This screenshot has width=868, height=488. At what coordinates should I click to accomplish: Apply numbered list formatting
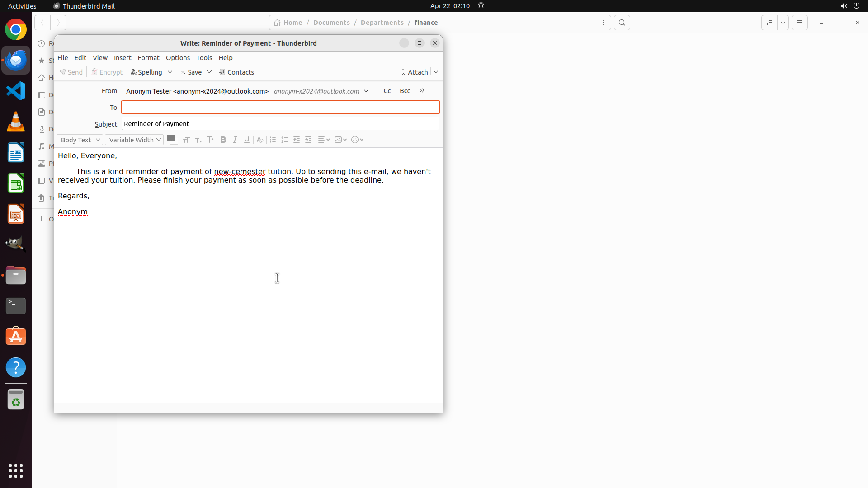[x=284, y=140]
